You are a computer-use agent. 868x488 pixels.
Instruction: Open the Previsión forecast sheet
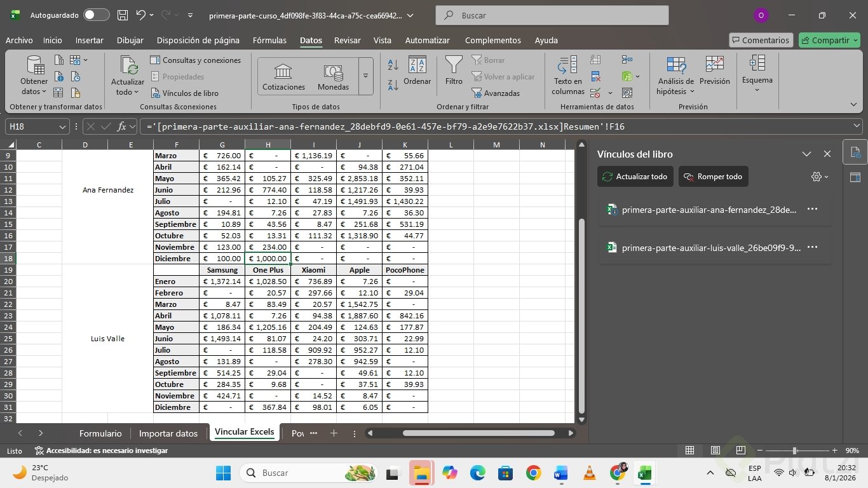714,70
